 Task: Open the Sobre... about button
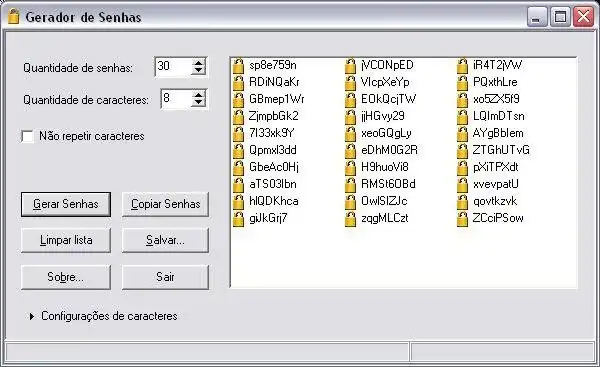[66, 277]
